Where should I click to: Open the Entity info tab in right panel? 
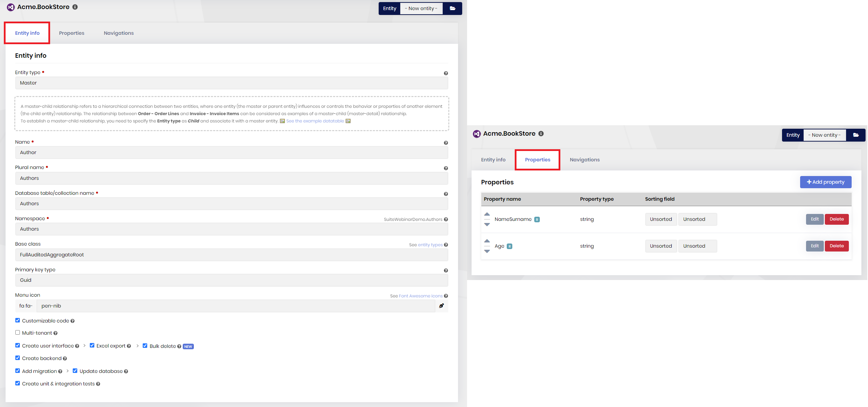493,160
